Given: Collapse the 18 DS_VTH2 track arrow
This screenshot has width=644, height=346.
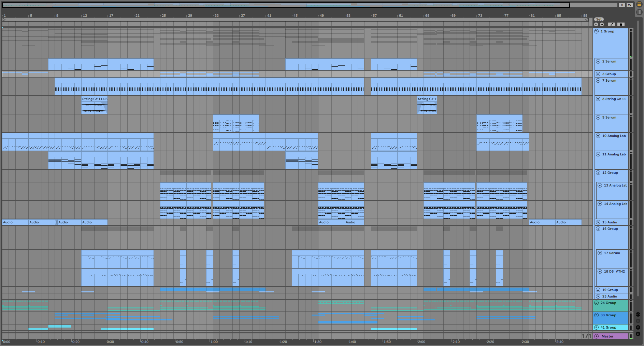Looking at the screenshot, I should 600,272.
